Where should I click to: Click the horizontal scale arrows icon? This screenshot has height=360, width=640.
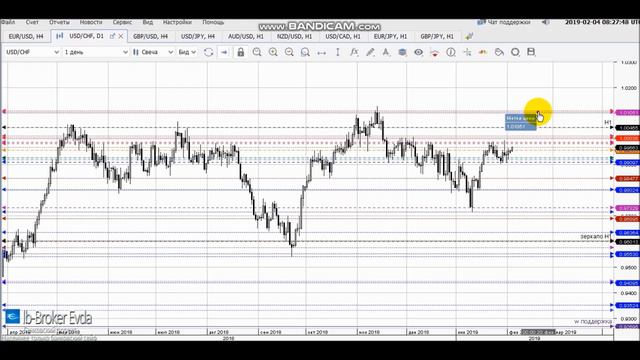point(322,52)
